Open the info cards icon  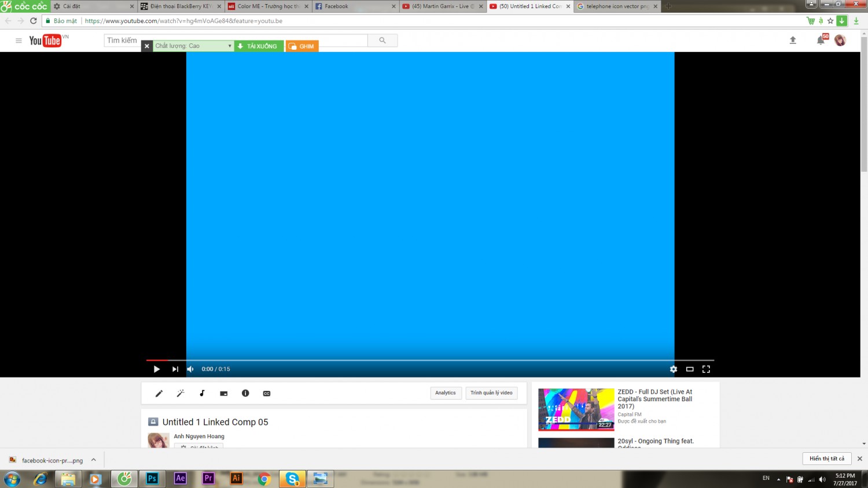[245, 393]
